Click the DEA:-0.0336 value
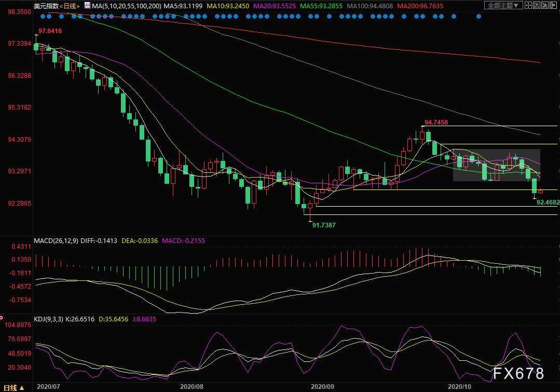Image resolution: width=560 pixels, height=392 pixels. (140, 241)
